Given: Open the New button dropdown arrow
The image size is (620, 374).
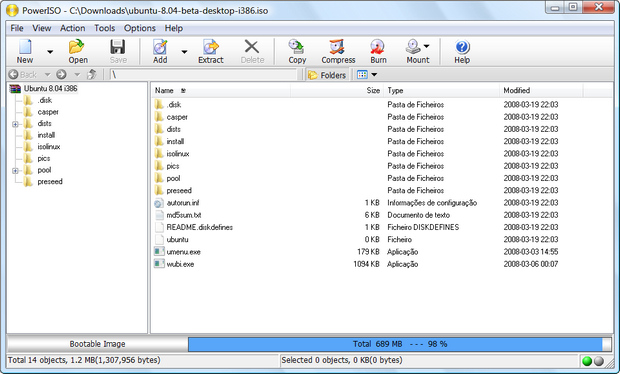Looking at the screenshot, I should [50, 52].
